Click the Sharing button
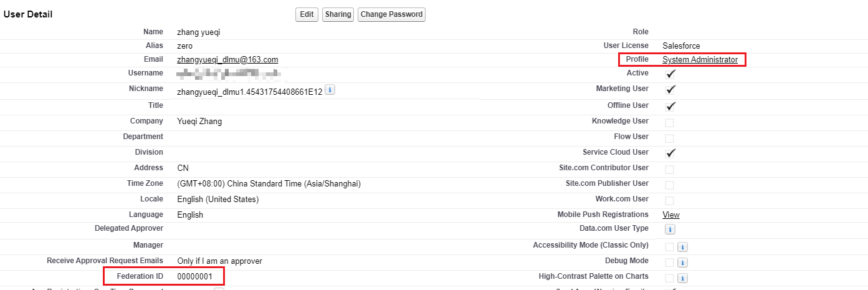The height and width of the screenshot is (290, 868). click(338, 14)
